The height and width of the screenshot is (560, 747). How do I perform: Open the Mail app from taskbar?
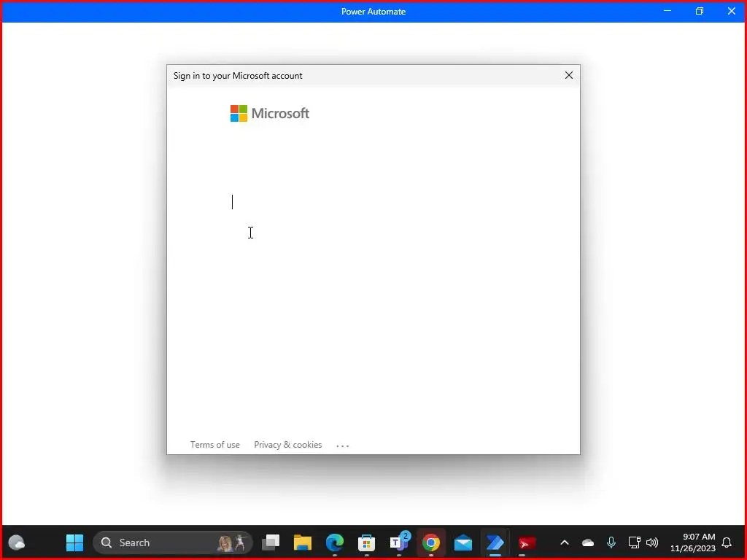pos(462,542)
